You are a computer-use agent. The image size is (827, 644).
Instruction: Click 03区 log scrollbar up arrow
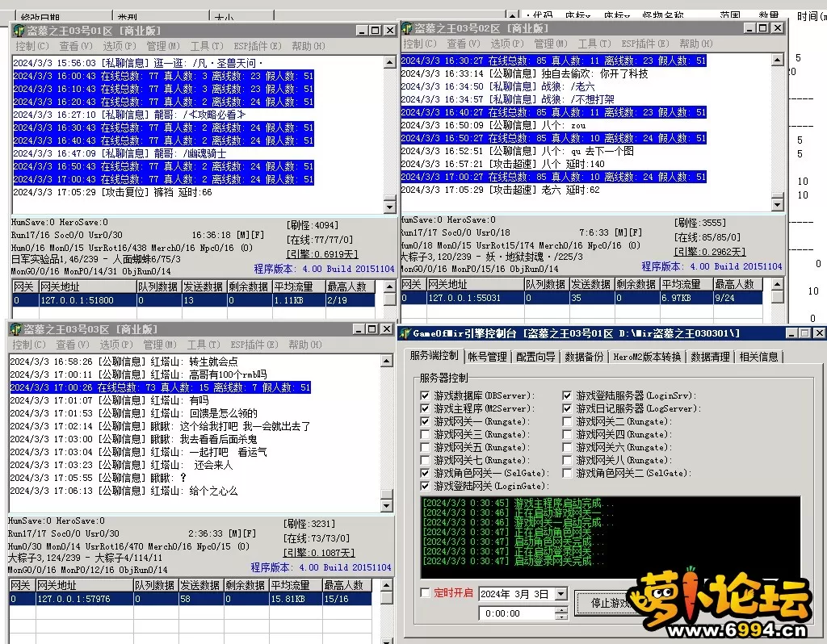(387, 361)
